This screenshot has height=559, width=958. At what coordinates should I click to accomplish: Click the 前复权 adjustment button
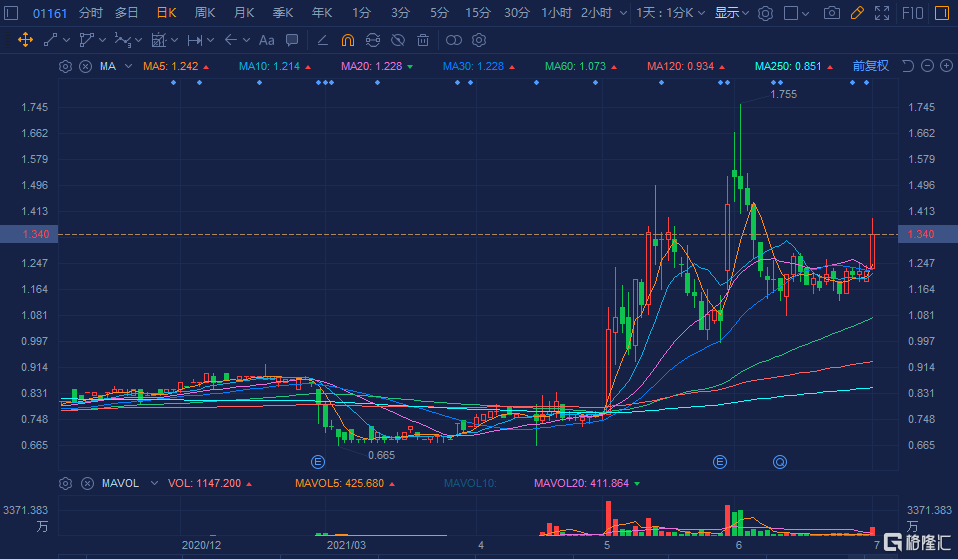coord(870,66)
